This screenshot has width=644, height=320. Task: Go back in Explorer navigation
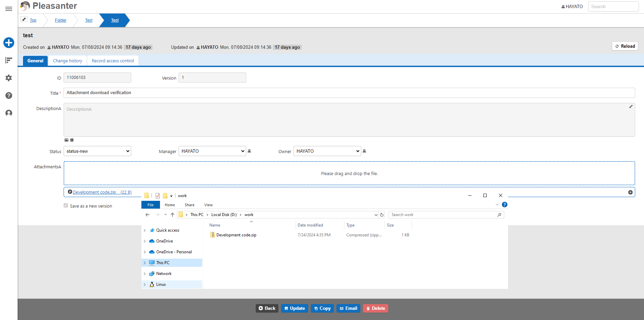tap(147, 215)
